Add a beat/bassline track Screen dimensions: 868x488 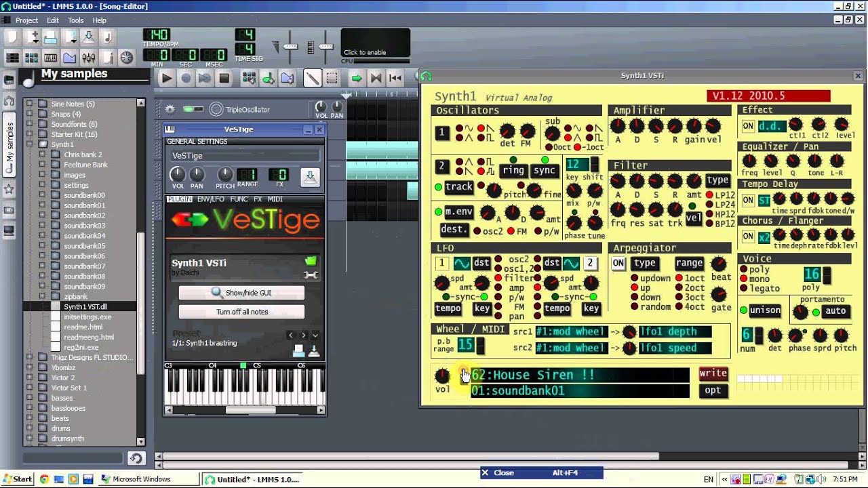pyautogui.click(x=249, y=78)
